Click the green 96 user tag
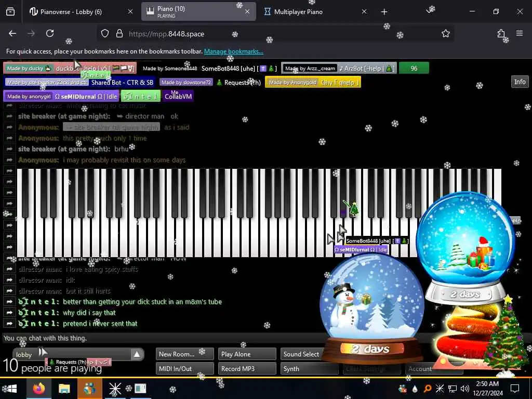The height and width of the screenshot is (399, 532). coord(414,68)
